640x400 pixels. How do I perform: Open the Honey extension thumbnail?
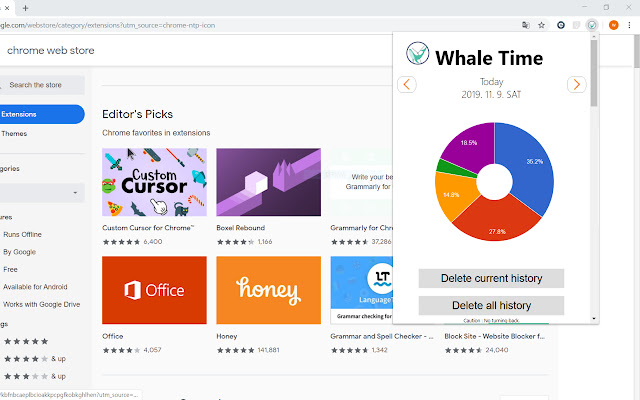[269, 290]
